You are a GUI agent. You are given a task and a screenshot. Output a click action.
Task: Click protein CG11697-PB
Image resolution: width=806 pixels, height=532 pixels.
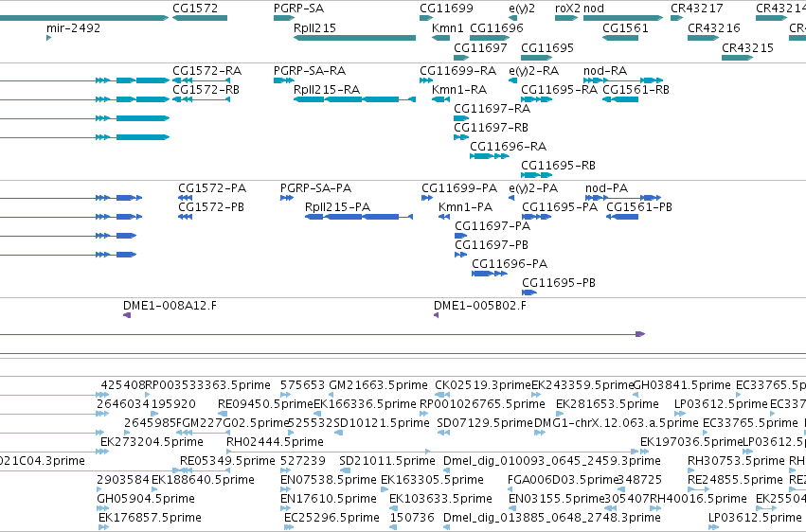461,255
